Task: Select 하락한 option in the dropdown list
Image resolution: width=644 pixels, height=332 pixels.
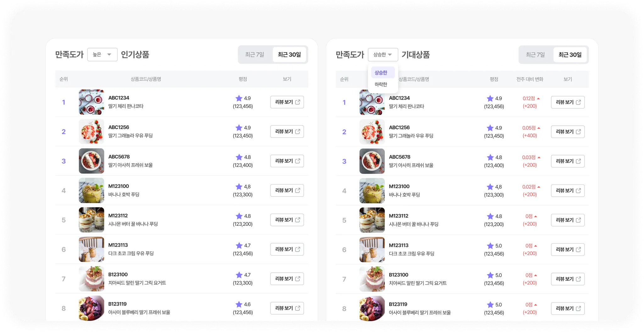Action: pos(383,84)
